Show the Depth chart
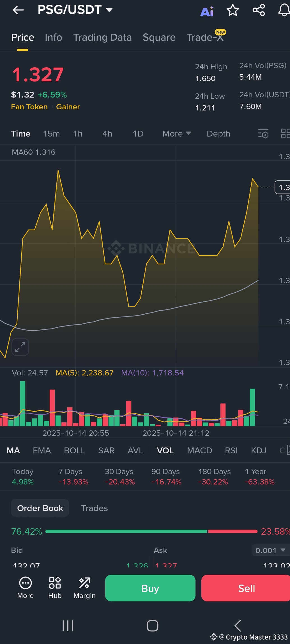This screenshot has height=644, width=290. [218, 134]
